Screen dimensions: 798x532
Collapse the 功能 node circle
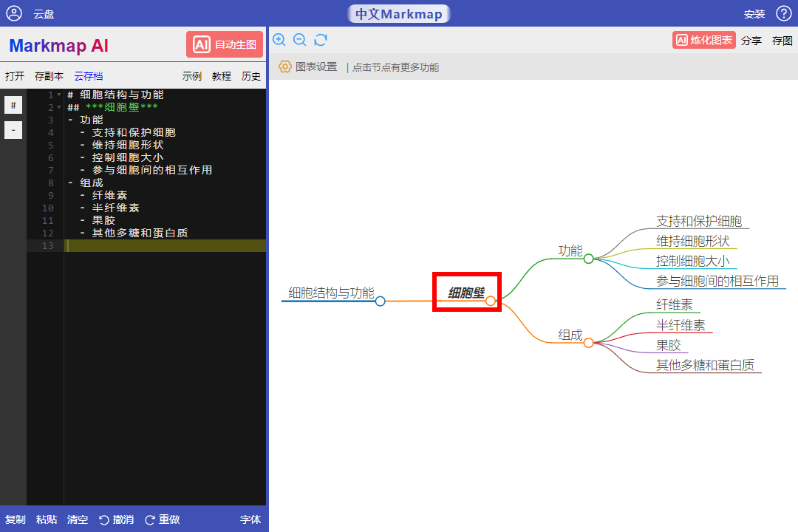[x=588, y=259]
